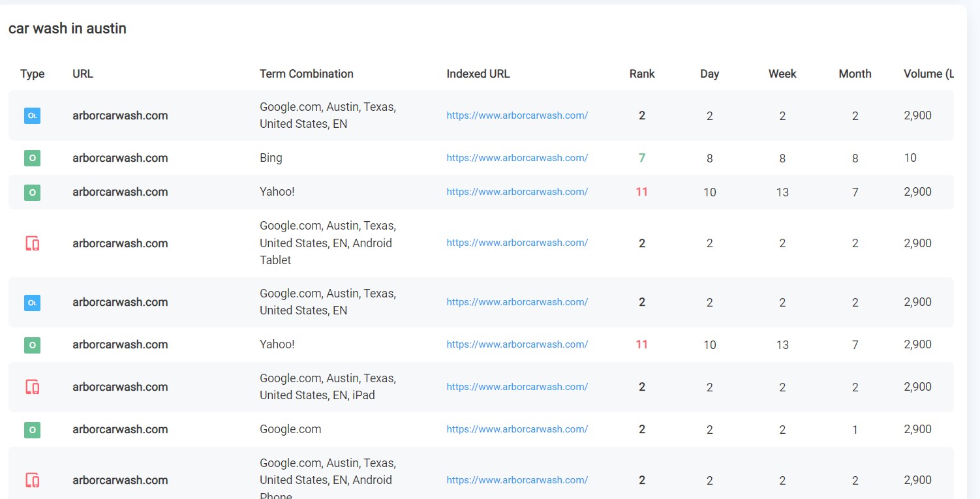Screen dimensions: 980x499
Task: Sort by the Week column header
Action: [782, 74]
